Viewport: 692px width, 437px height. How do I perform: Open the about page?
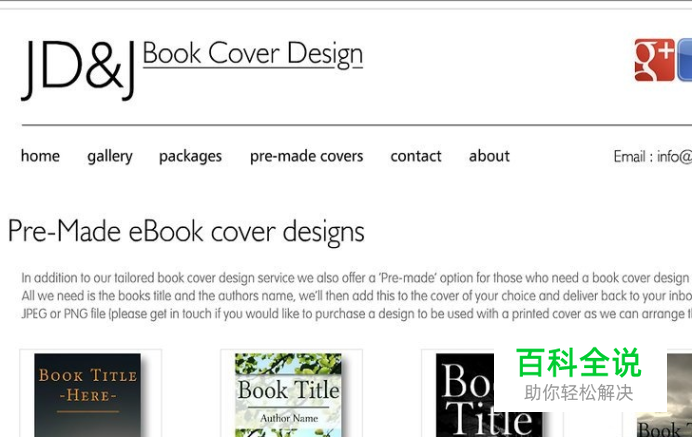click(489, 156)
